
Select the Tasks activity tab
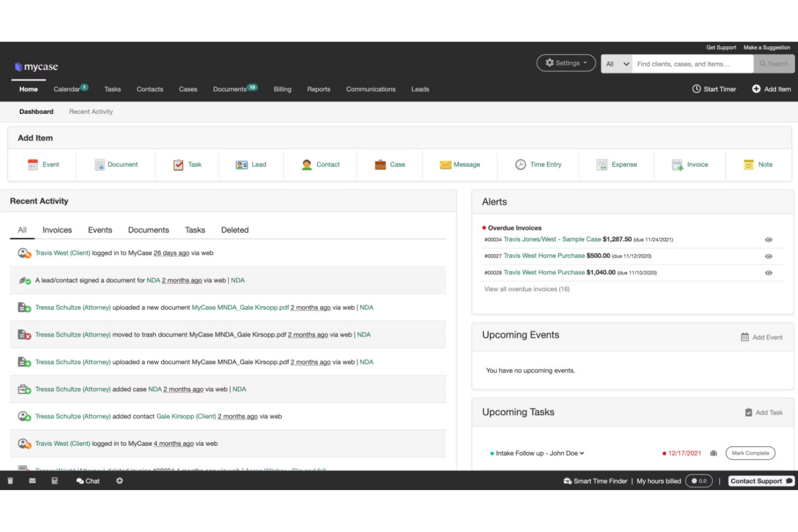point(195,230)
